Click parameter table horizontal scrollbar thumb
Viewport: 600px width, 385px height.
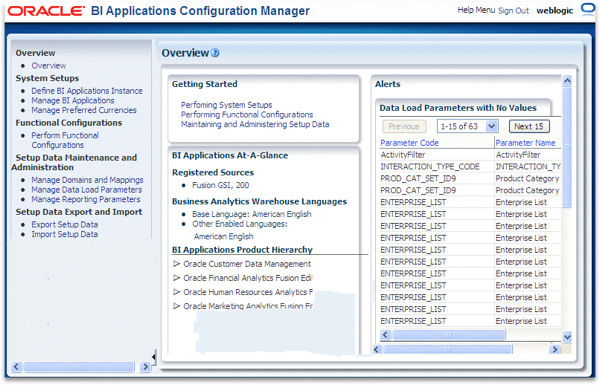pyautogui.click(x=449, y=335)
